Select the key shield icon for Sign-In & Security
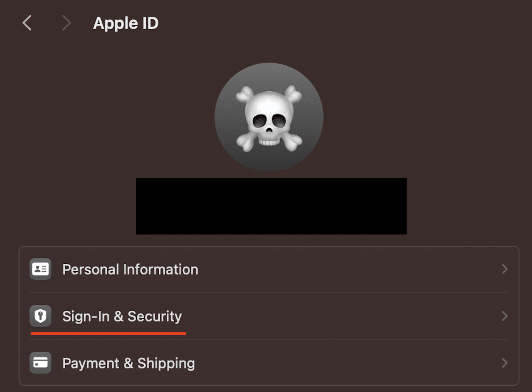Image resolution: width=532 pixels, height=392 pixels. tap(40, 316)
